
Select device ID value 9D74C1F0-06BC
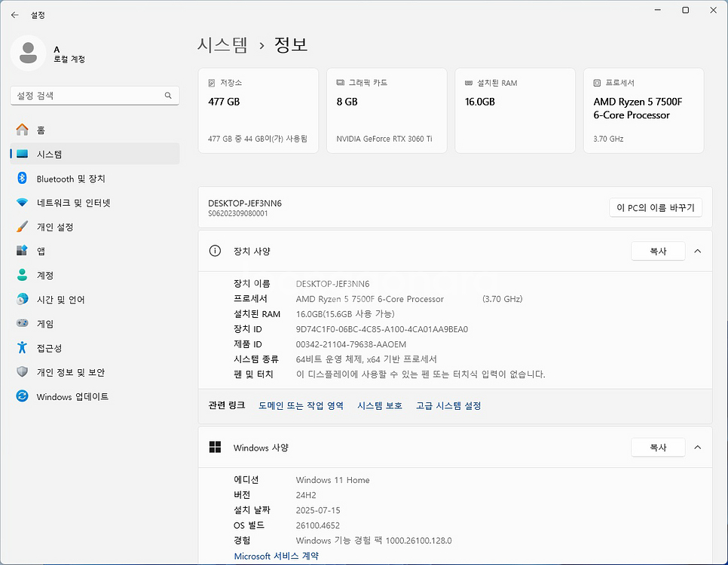point(381,329)
